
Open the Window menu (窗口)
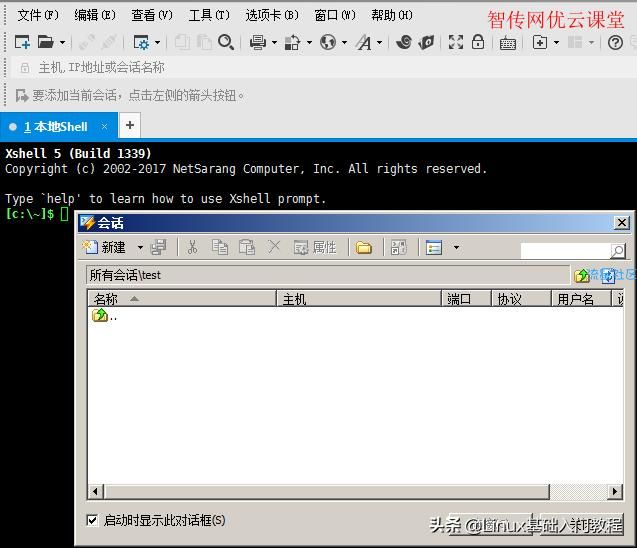(335, 15)
